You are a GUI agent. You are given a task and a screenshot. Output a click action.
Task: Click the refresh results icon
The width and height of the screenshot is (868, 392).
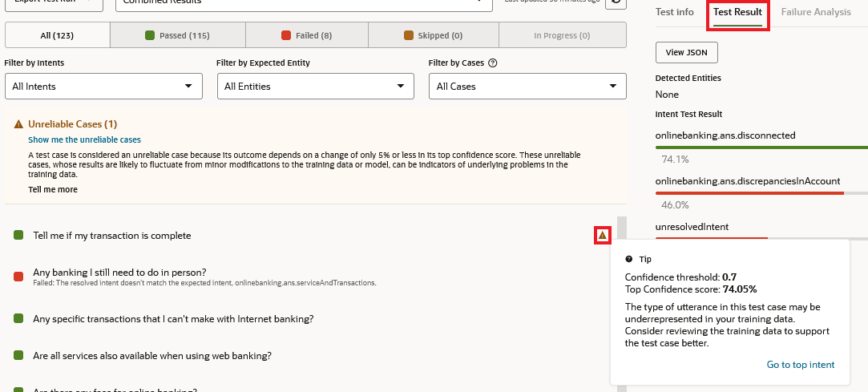(615, 2)
